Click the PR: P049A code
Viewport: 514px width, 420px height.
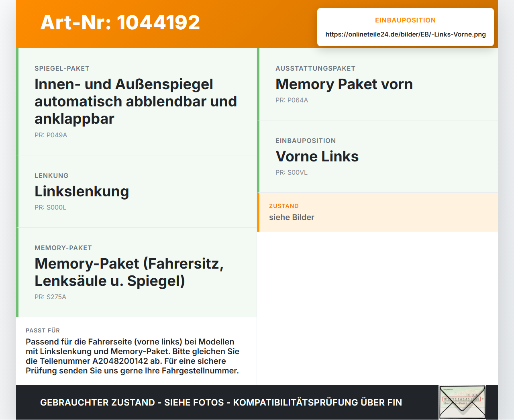click(51, 135)
